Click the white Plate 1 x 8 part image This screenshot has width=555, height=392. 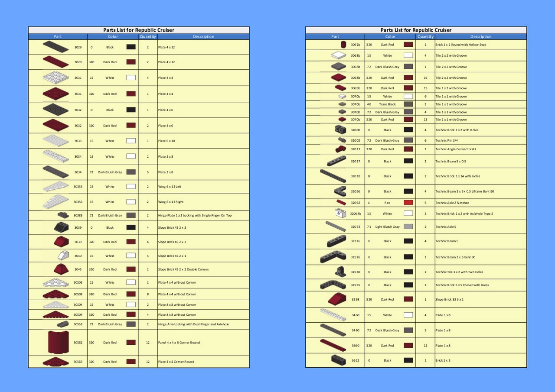(x=333, y=315)
